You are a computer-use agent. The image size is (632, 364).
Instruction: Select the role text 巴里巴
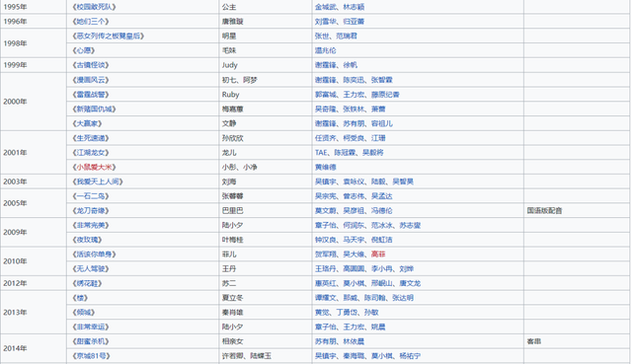point(233,210)
